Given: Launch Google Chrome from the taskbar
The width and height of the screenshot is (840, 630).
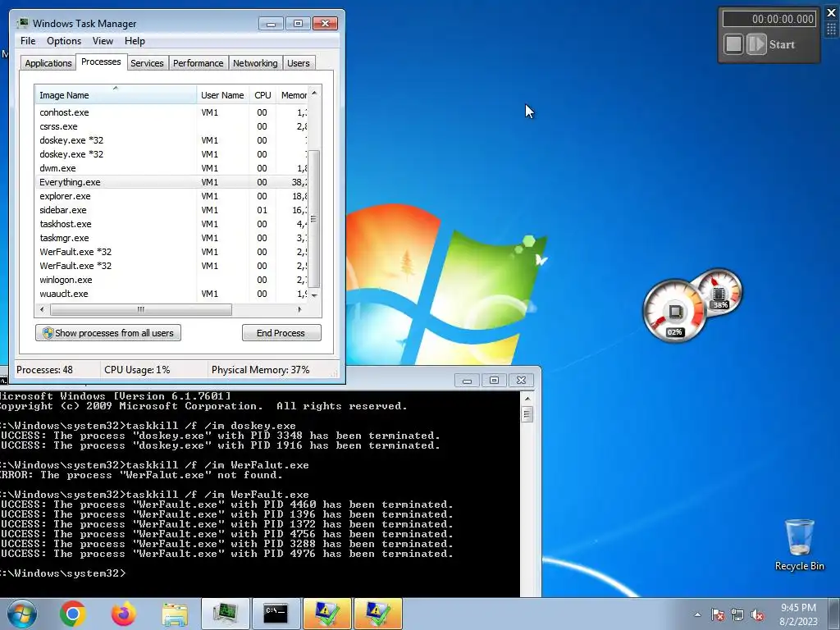Looking at the screenshot, I should pos(73,614).
